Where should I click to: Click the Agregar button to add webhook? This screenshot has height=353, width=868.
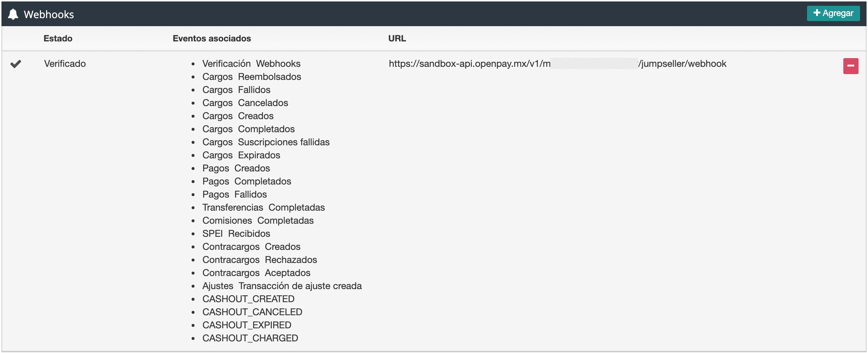pyautogui.click(x=833, y=13)
